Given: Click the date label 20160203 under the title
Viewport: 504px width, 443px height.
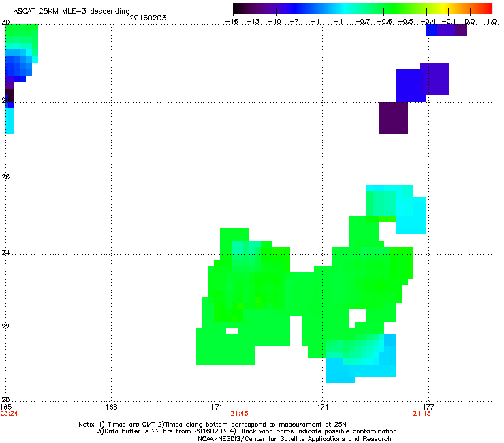Looking at the screenshot, I should point(148,18).
